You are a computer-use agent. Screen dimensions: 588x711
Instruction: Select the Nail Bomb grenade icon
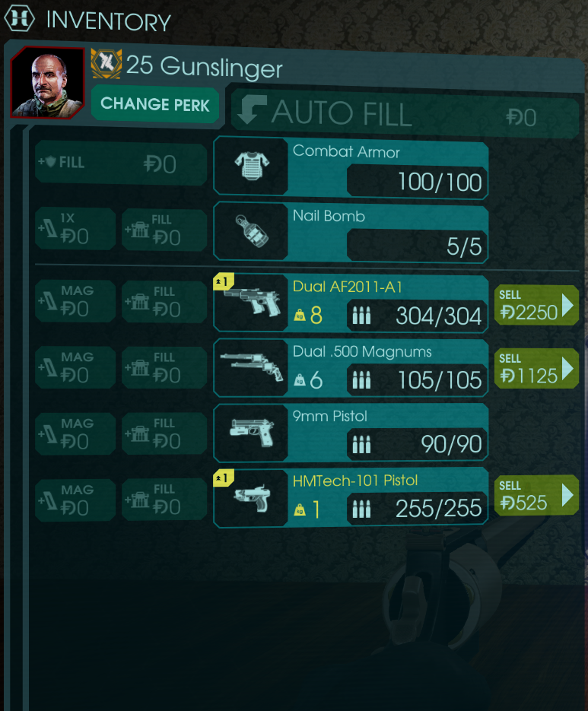252,231
